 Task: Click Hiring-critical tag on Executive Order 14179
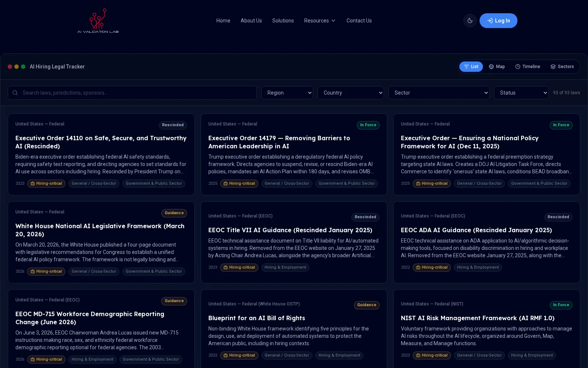coord(239,184)
